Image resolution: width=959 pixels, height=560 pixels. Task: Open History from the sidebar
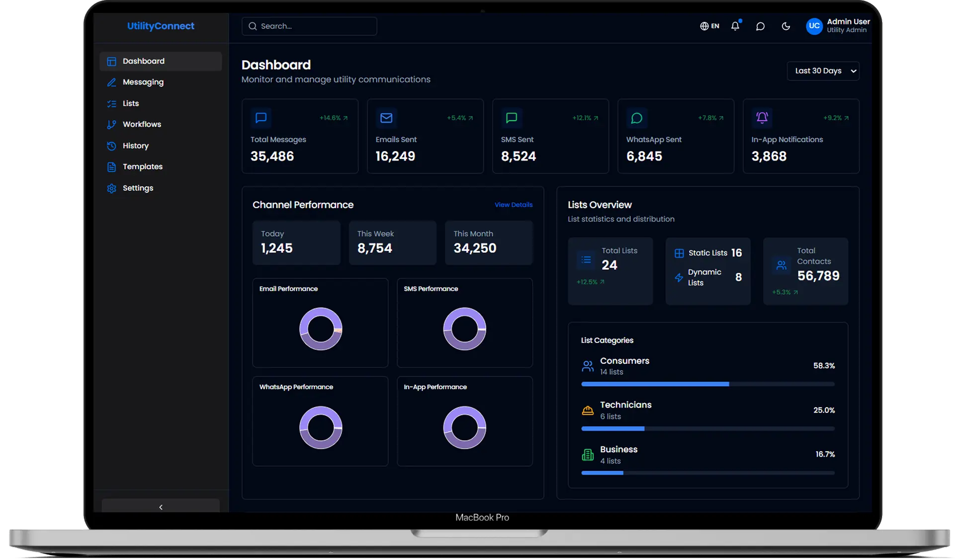pyautogui.click(x=136, y=146)
